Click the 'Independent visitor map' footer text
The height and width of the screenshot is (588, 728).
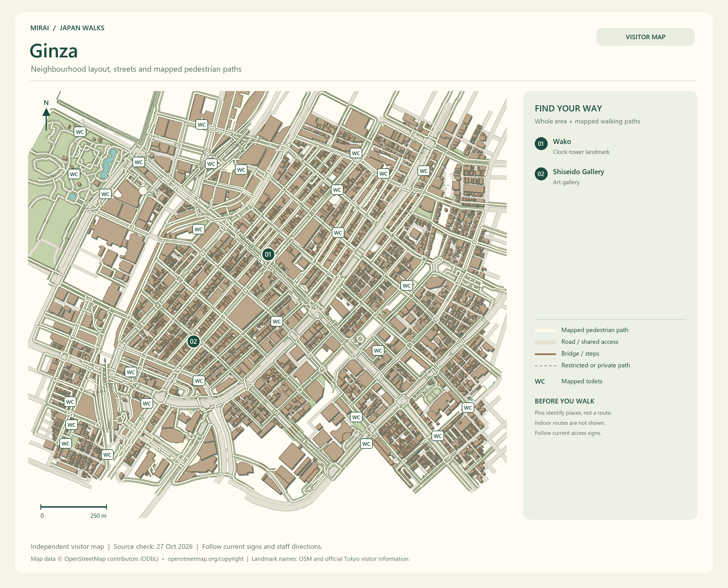(67, 546)
